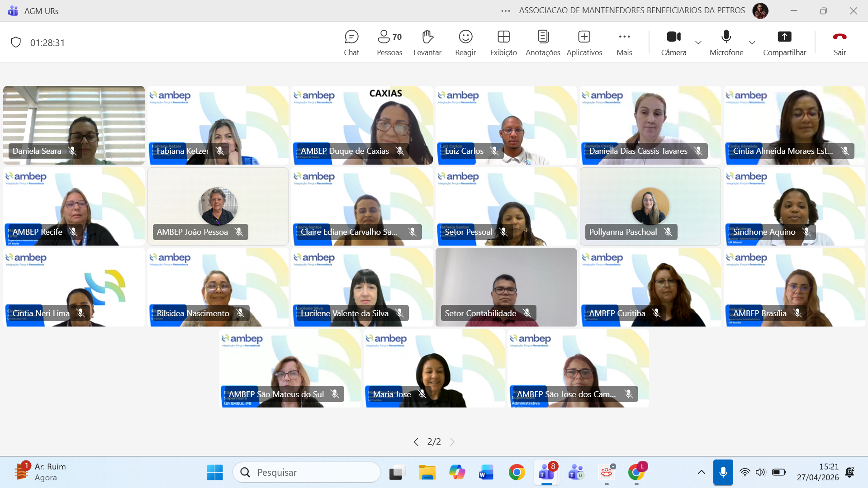Open the Exibição view menu

[x=503, y=43]
